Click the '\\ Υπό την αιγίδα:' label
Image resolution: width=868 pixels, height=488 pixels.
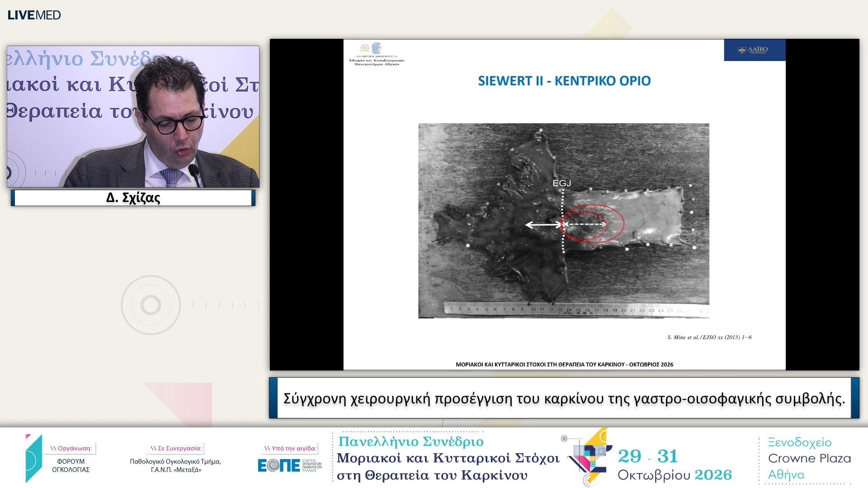coord(290,448)
